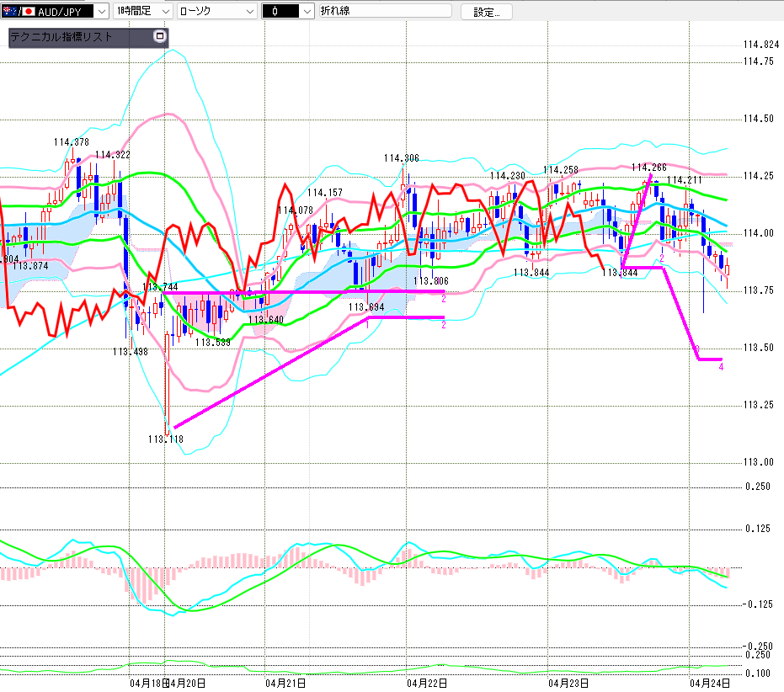This screenshot has width=784, height=692.
Task: Click the 114.378 high price label
Action: point(71,142)
